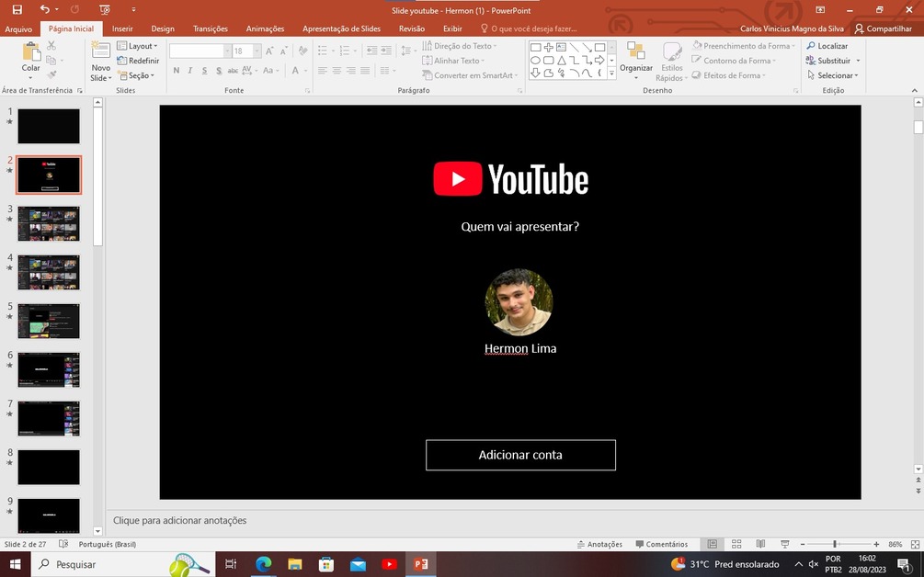Select slide 5 thumbnail

[x=49, y=321]
